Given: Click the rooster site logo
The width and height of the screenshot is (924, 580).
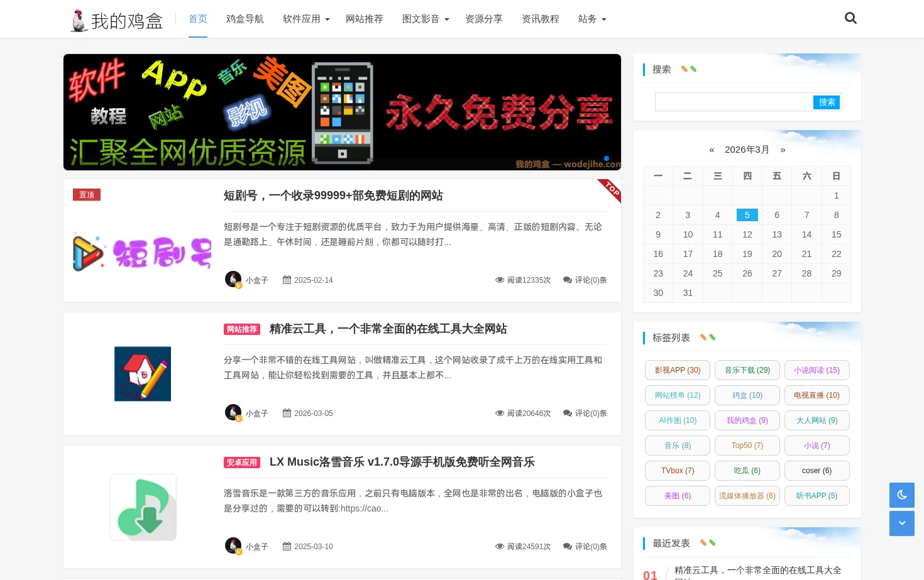Looking at the screenshot, I should click(79, 20).
